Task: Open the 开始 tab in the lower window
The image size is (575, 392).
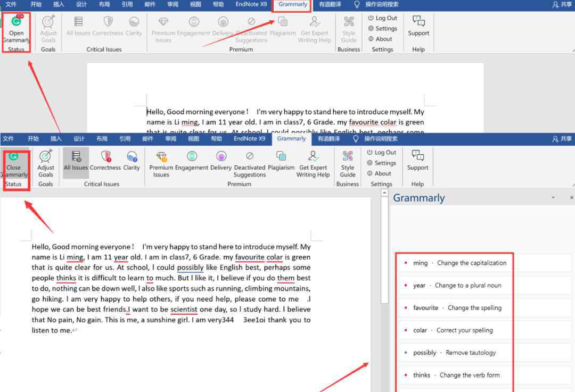Action: [x=33, y=138]
